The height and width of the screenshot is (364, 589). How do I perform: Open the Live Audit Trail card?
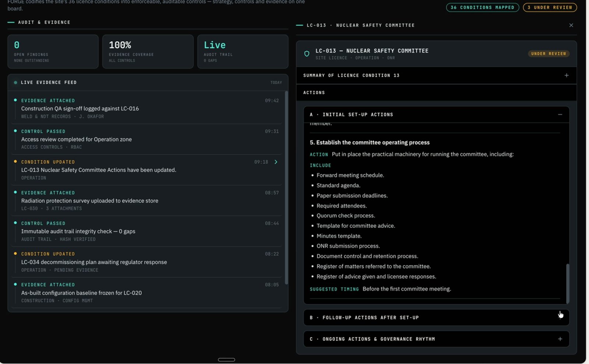(x=243, y=52)
